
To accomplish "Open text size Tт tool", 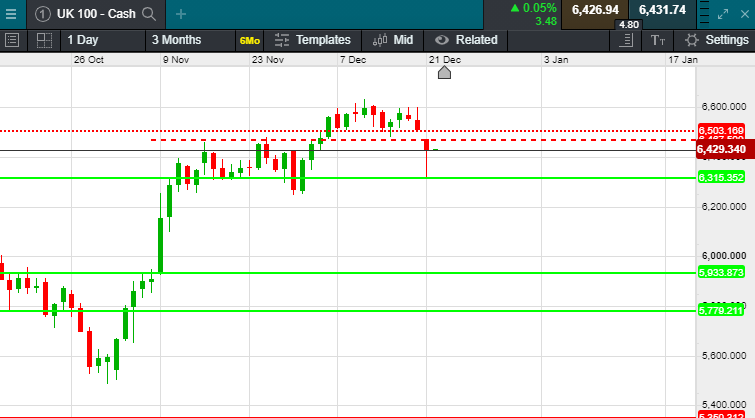I will (x=658, y=40).
